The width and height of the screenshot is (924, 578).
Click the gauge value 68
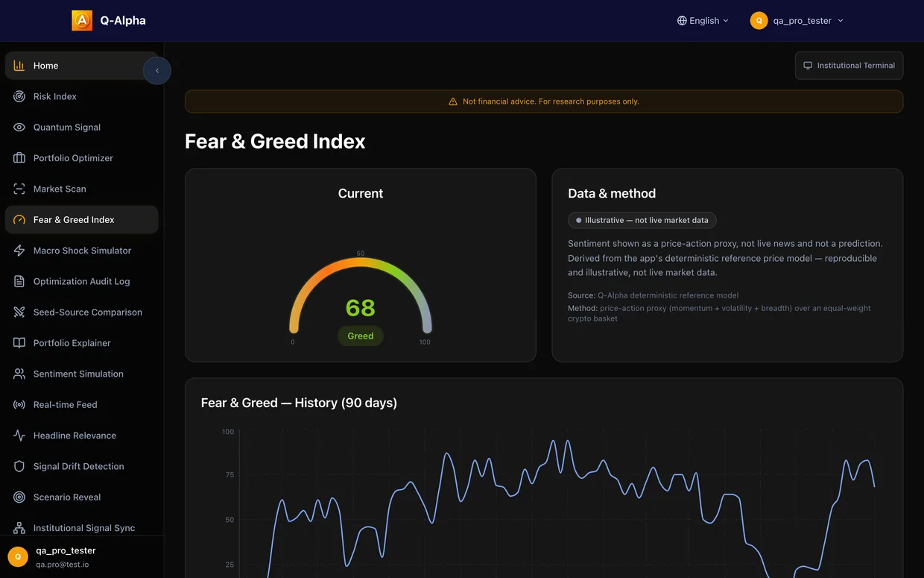361,307
